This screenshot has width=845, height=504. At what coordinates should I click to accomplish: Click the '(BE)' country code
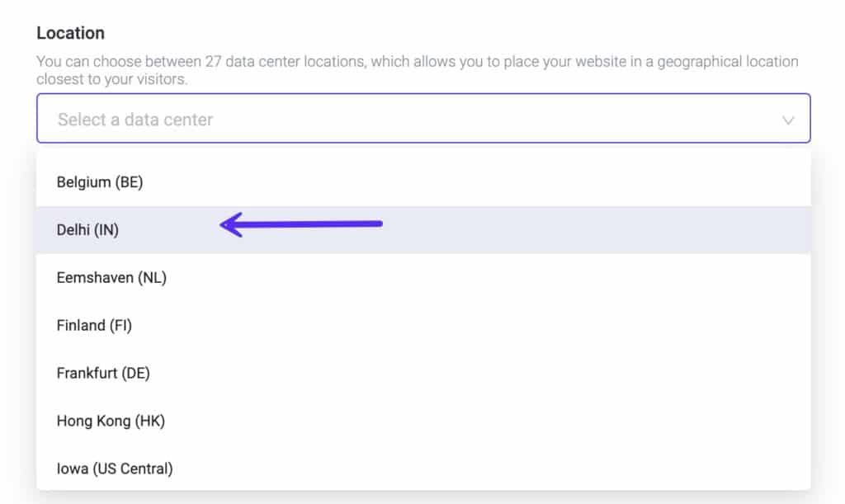coord(129,182)
